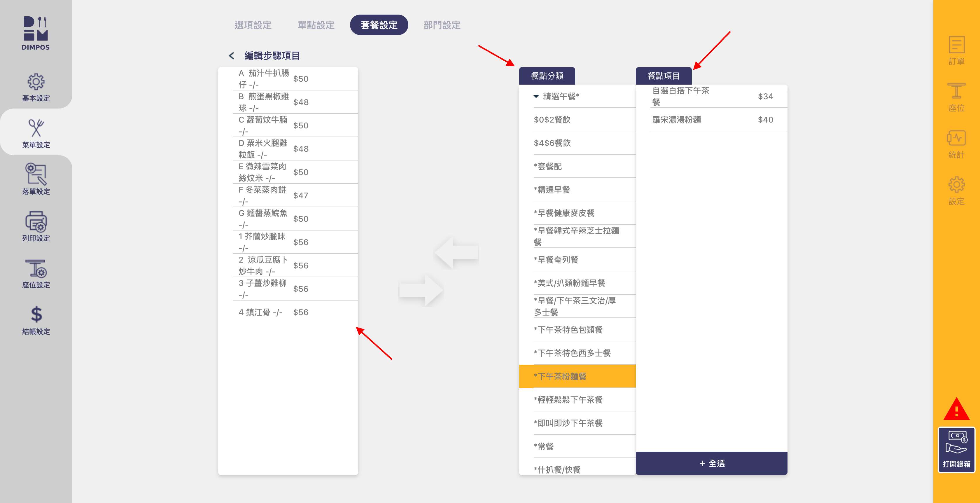The width and height of the screenshot is (980, 503).
Task: Collapse the 精選午餐* category
Action: [536, 96]
